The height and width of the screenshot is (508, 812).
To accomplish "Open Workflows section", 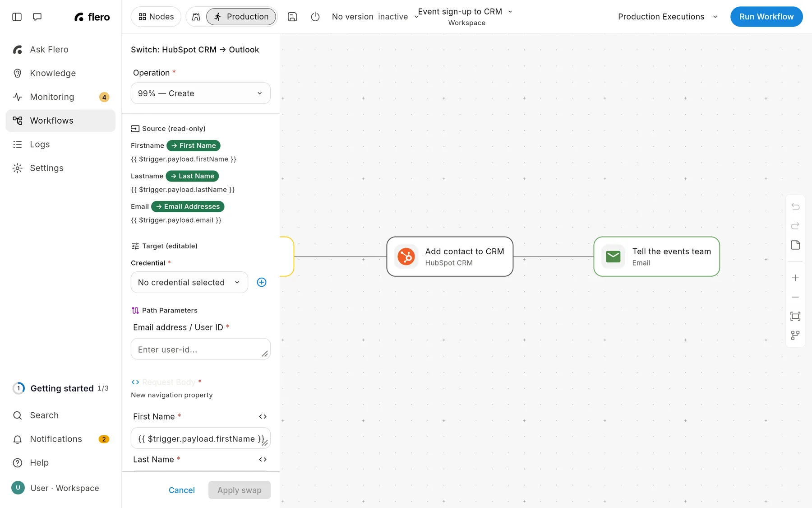I will [x=60, y=121].
